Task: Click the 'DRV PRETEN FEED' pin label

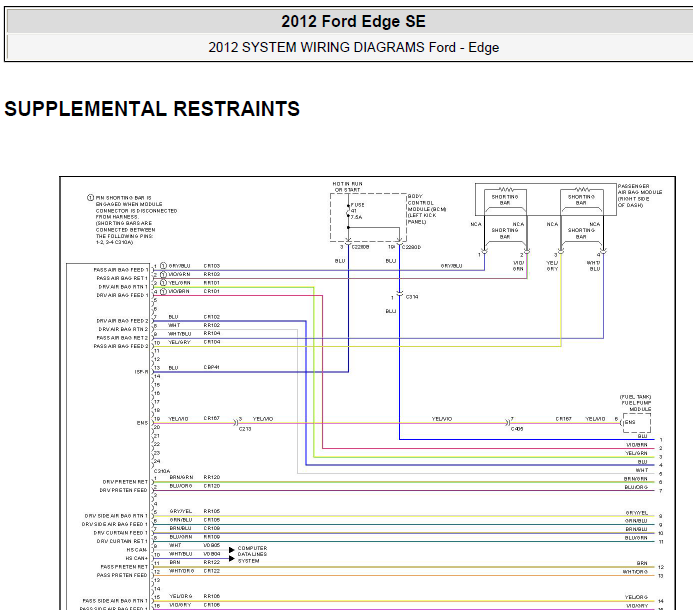Action: click(x=123, y=490)
